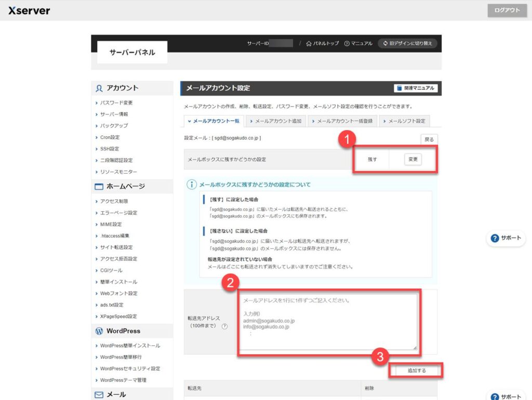Open Cron設定 in the sidebar
The height and width of the screenshot is (400, 532).
click(x=110, y=137)
